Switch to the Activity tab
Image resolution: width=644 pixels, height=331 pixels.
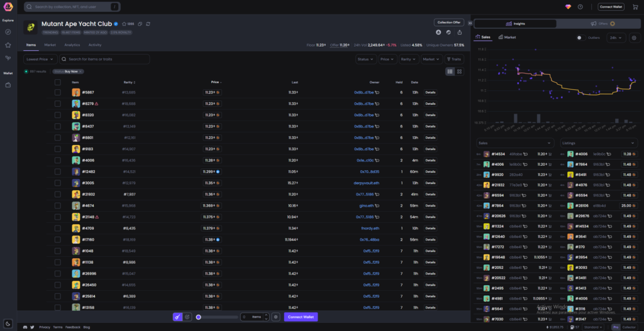[95, 45]
